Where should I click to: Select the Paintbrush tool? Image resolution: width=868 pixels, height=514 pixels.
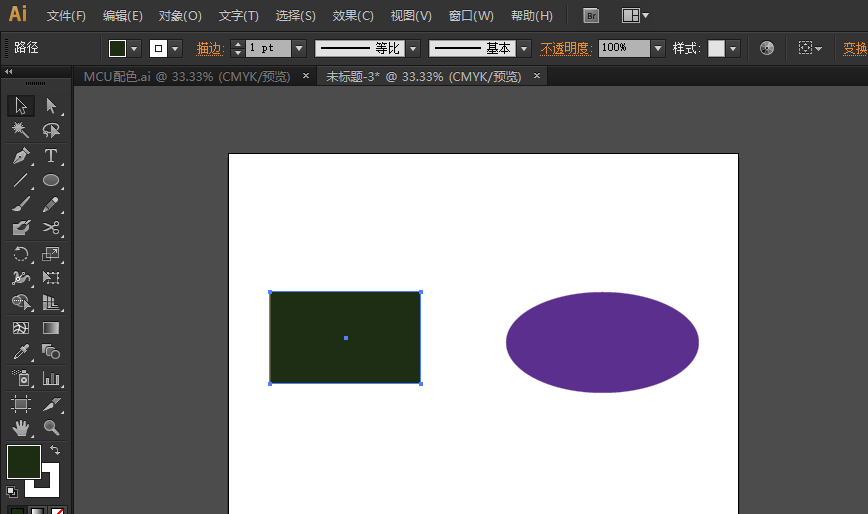[21, 204]
